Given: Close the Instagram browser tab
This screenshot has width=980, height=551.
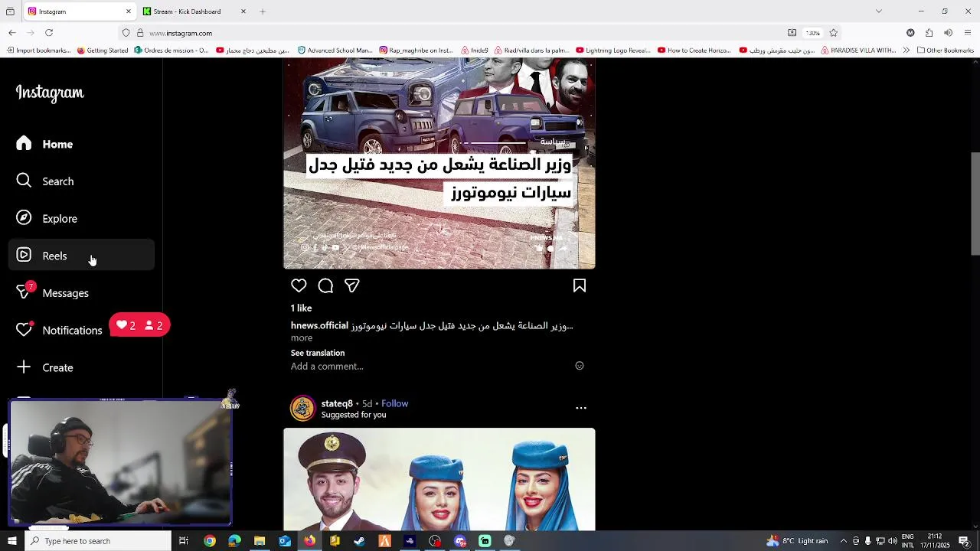Looking at the screenshot, I should coord(129,11).
